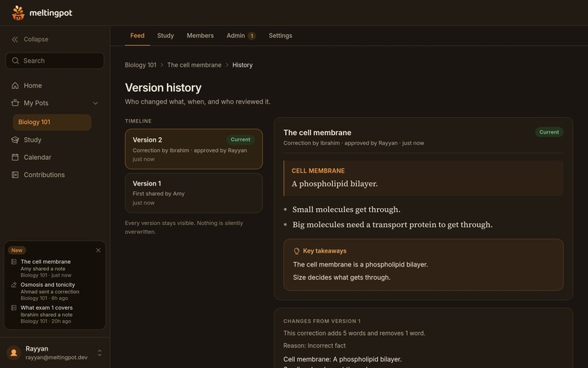Open the Admin tab
Image resolution: width=588 pixels, height=368 pixels.
(241, 36)
